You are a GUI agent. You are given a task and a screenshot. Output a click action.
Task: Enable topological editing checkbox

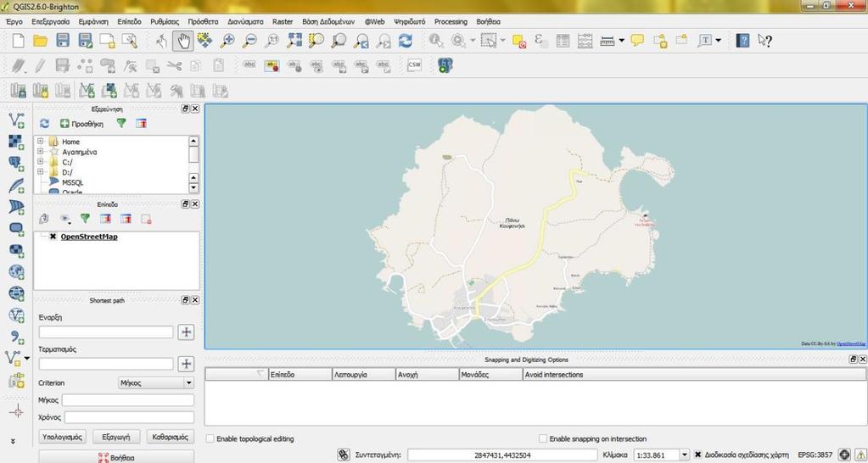[210, 438]
